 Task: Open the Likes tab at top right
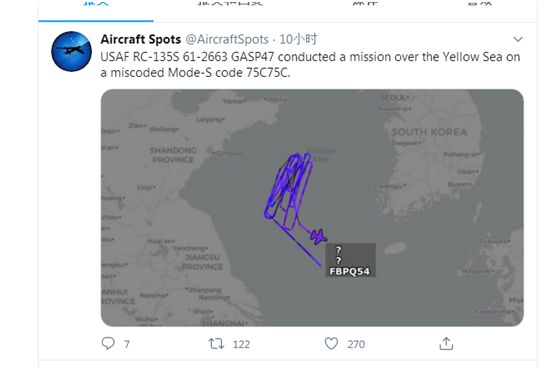tap(480, 3)
